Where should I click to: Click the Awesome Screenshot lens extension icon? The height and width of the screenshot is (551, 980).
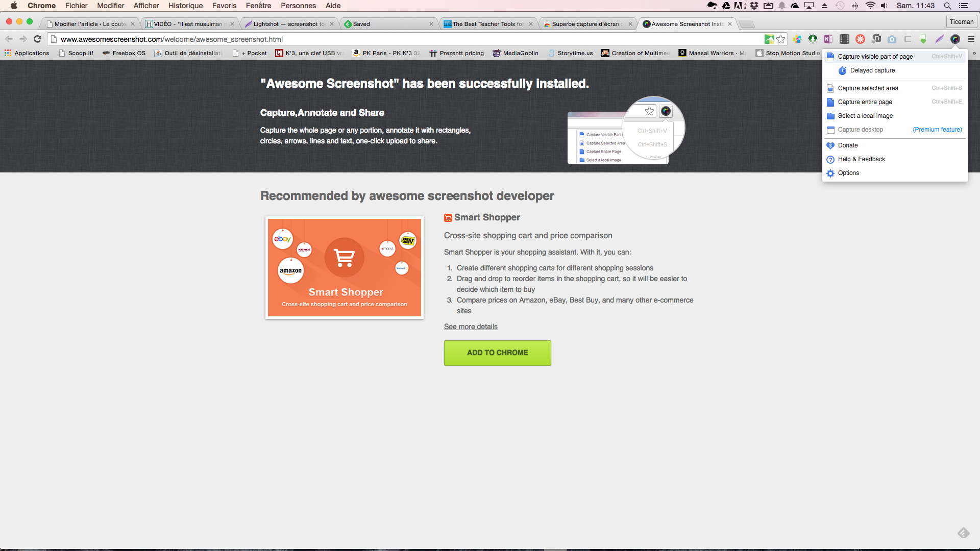[955, 39]
